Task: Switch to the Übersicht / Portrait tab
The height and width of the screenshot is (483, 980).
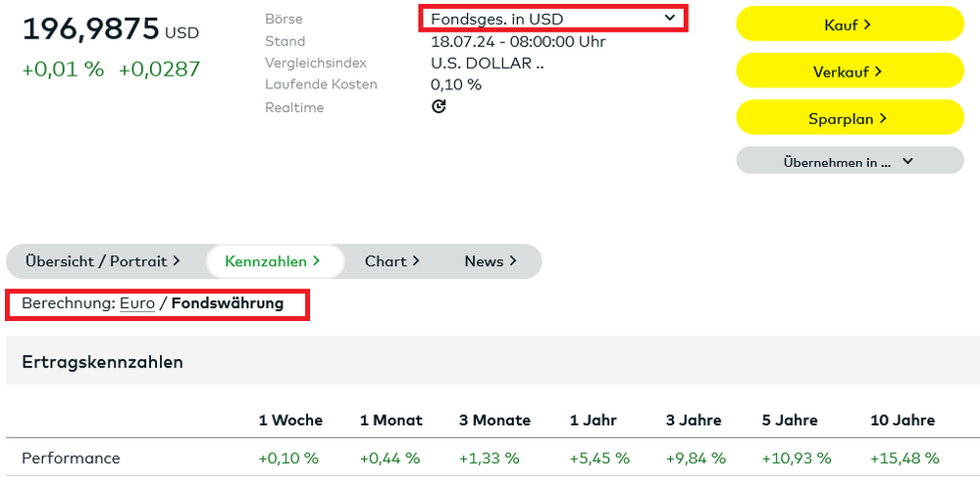Action: pyautogui.click(x=103, y=261)
